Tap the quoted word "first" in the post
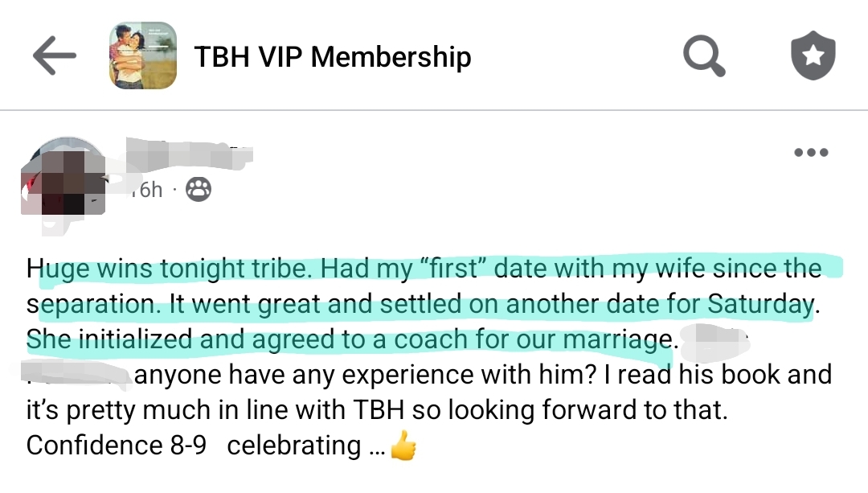The width and height of the screenshot is (868, 493). pos(452,269)
